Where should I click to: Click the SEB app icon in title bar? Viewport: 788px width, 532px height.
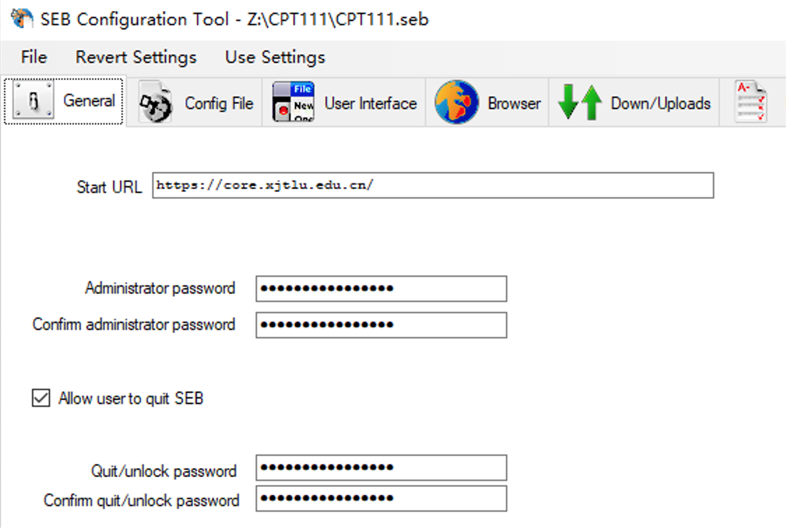pos(22,18)
